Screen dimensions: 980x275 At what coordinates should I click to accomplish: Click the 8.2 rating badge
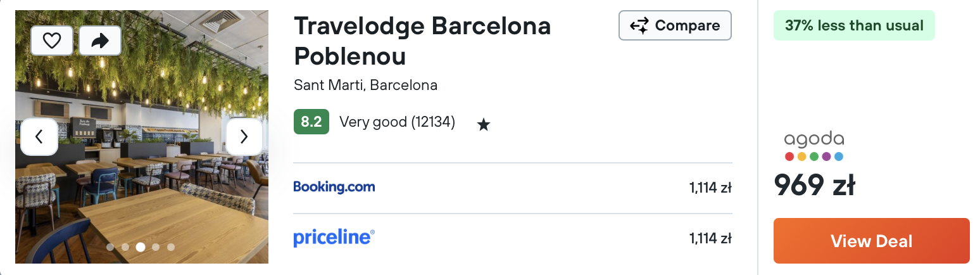click(x=311, y=122)
